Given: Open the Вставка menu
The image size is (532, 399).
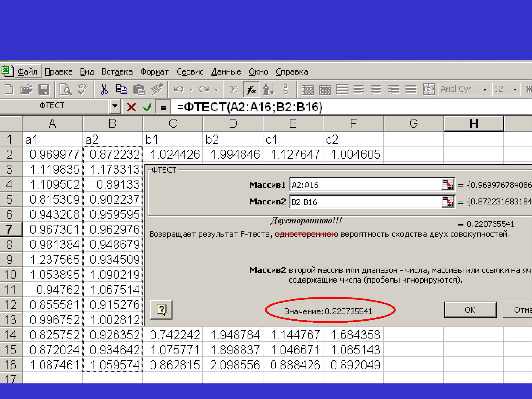Looking at the screenshot, I should click(117, 72).
